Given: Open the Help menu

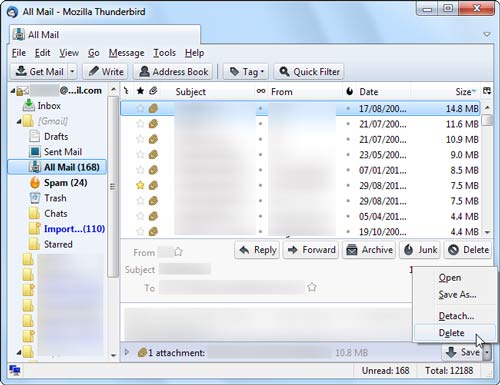Looking at the screenshot, I should pos(194,53).
